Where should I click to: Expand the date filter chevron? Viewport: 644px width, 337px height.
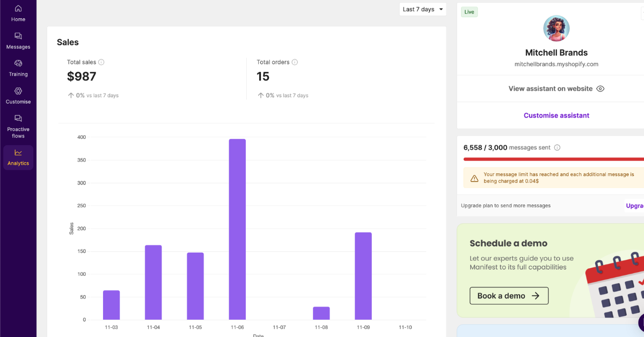(440, 9)
